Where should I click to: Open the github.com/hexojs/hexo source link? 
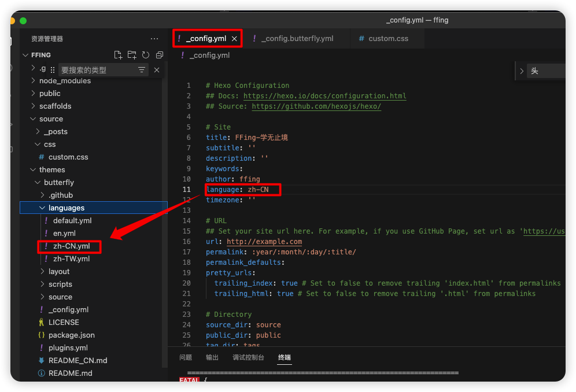pos(316,106)
